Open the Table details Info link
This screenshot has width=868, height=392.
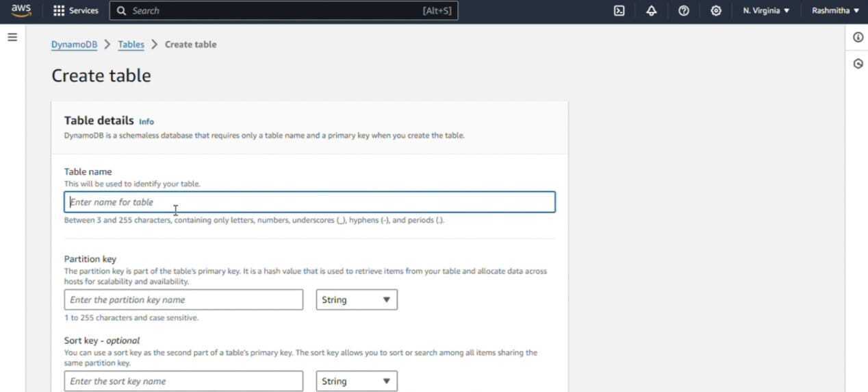pyautogui.click(x=146, y=121)
